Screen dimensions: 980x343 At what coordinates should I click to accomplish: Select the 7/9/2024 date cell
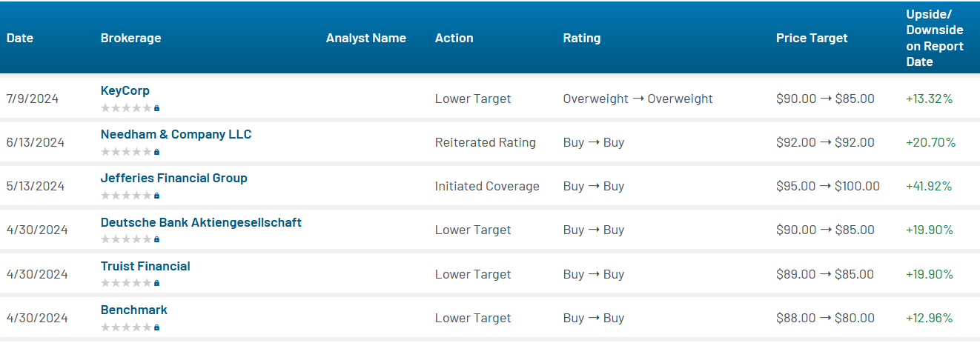click(x=33, y=99)
